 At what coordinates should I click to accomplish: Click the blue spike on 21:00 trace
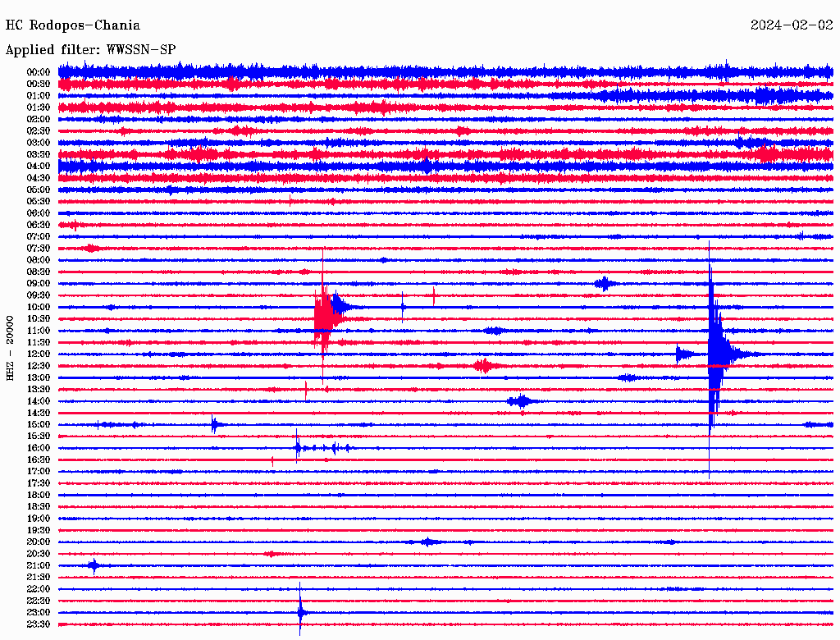[94, 565]
